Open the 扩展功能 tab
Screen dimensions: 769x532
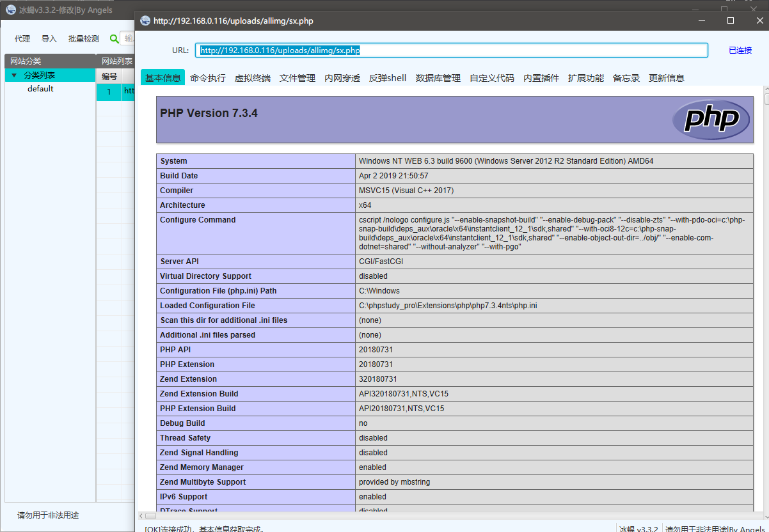[586, 78]
